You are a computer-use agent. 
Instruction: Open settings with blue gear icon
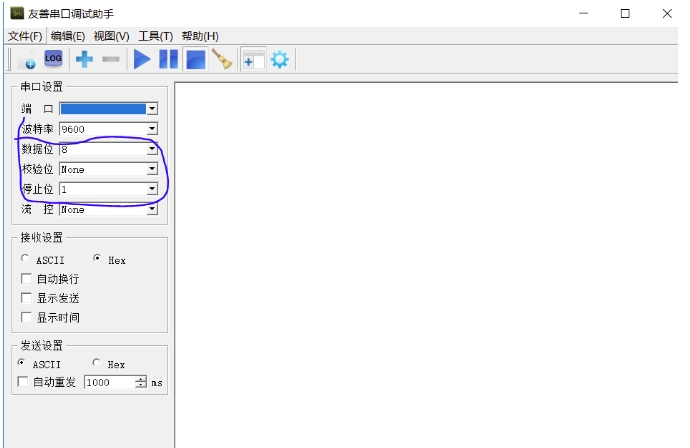pyautogui.click(x=280, y=59)
